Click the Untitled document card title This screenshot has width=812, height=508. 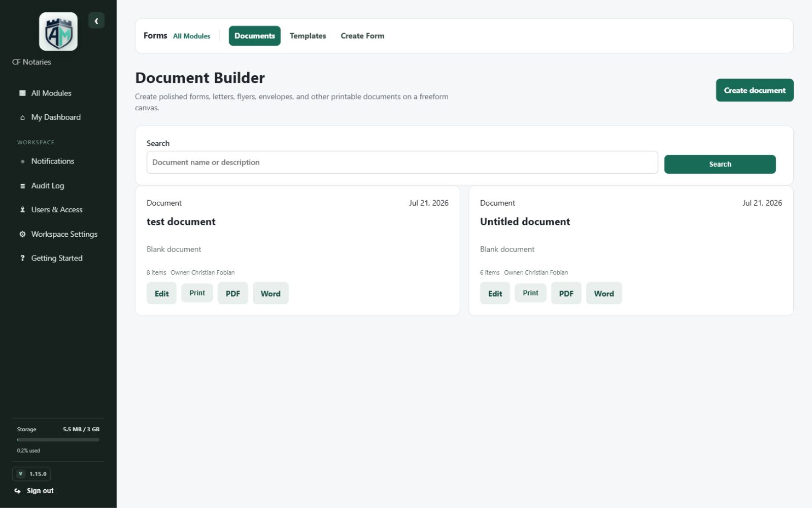(x=525, y=221)
